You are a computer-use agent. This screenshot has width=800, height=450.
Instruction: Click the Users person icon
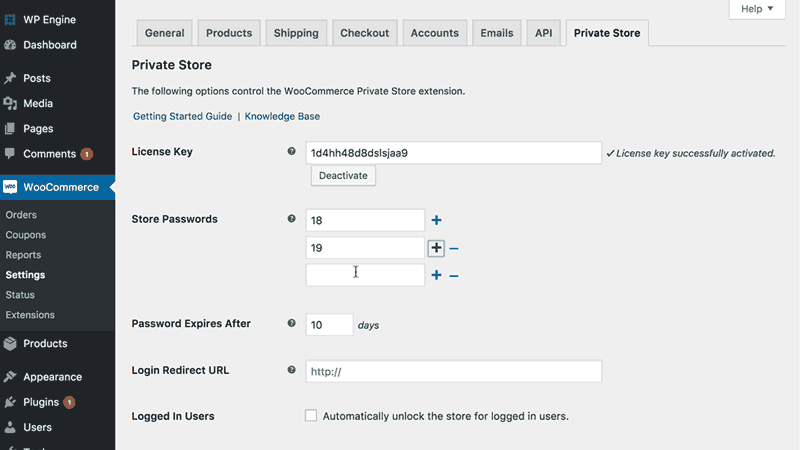[10, 427]
